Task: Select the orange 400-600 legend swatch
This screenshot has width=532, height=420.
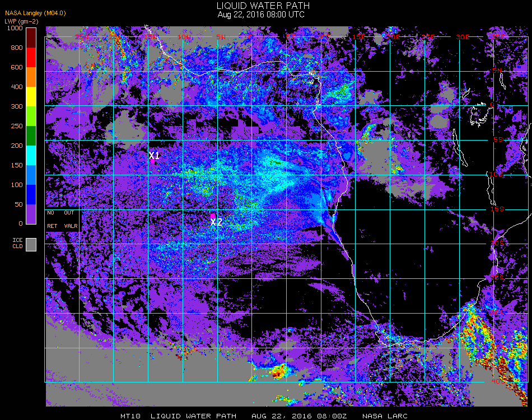Action: click(31, 77)
